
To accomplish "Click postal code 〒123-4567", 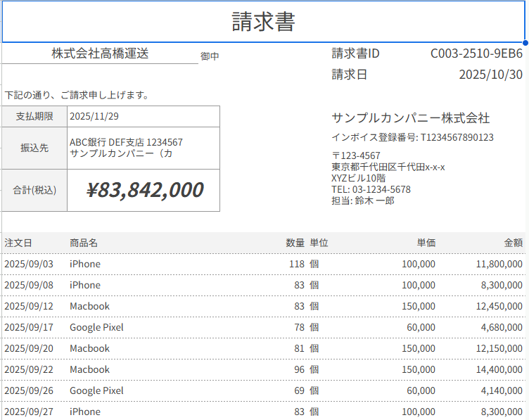I will [356, 155].
